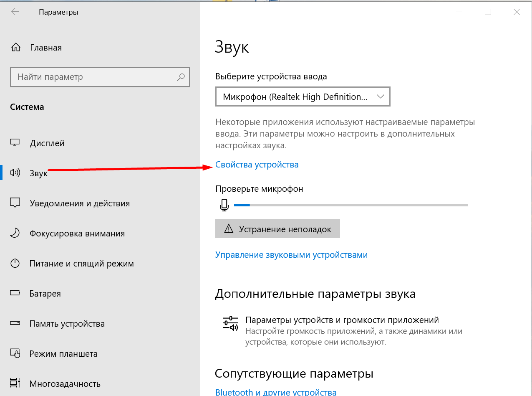Click the Focus assist moon icon
Image resolution: width=532 pixels, height=396 pixels.
(15, 233)
